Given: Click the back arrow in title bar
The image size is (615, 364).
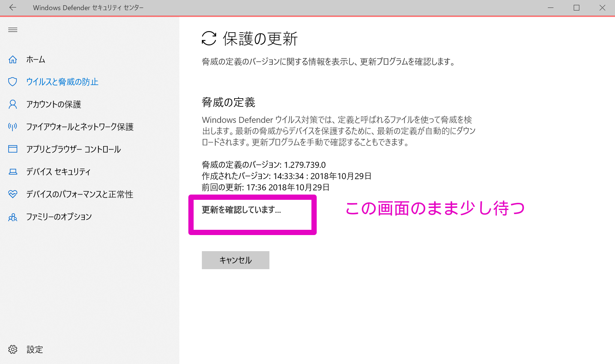Looking at the screenshot, I should click(13, 7).
